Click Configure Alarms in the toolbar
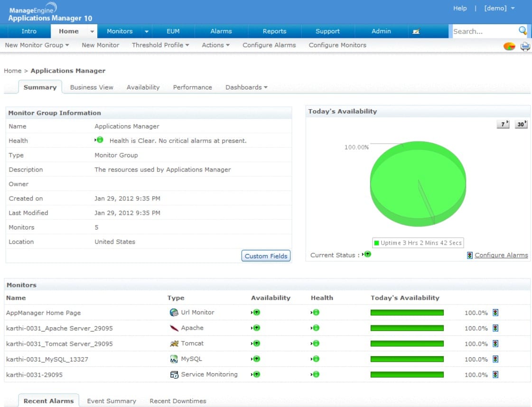Viewport: 532px width, 407px height. click(269, 45)
